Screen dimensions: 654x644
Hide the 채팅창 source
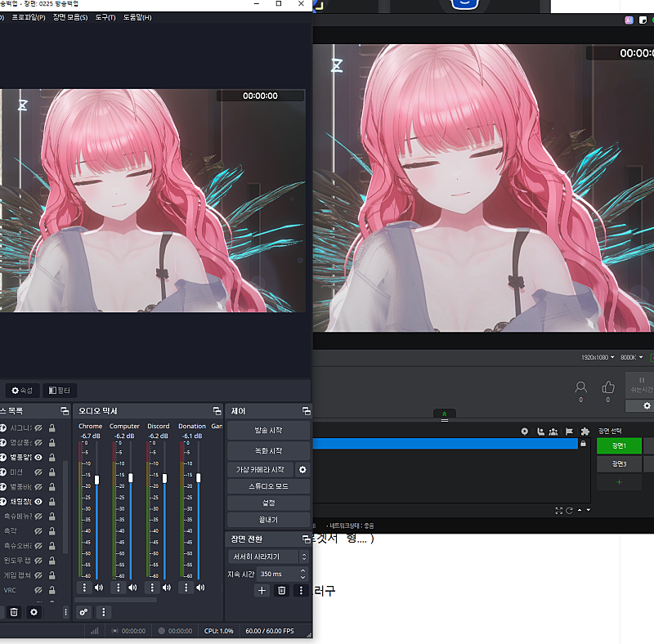pyautogui.click(x=38, y=502)
